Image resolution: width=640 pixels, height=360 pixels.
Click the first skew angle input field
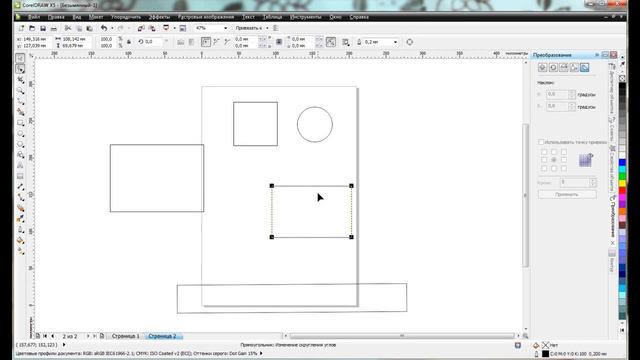point(560,94)
